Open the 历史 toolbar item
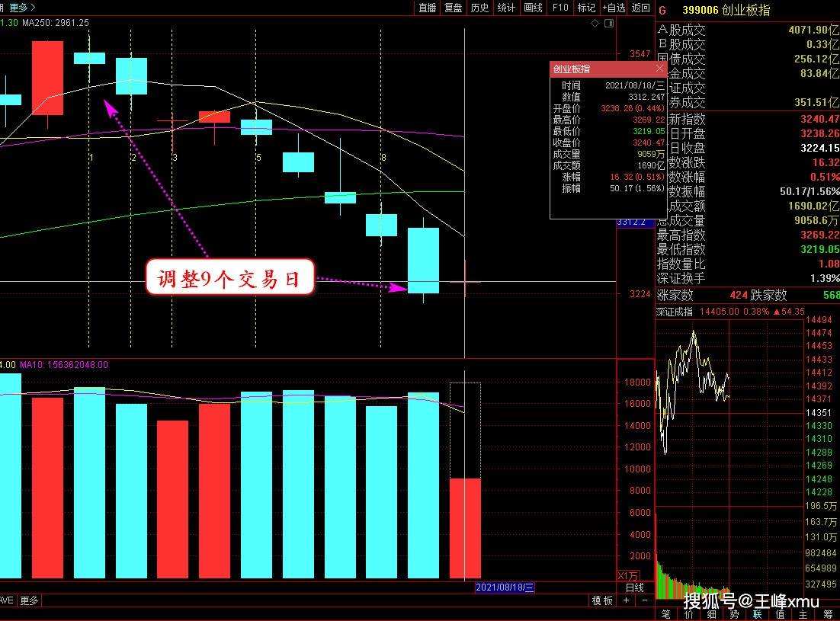 pyautogui.click(x=479, y=8)
